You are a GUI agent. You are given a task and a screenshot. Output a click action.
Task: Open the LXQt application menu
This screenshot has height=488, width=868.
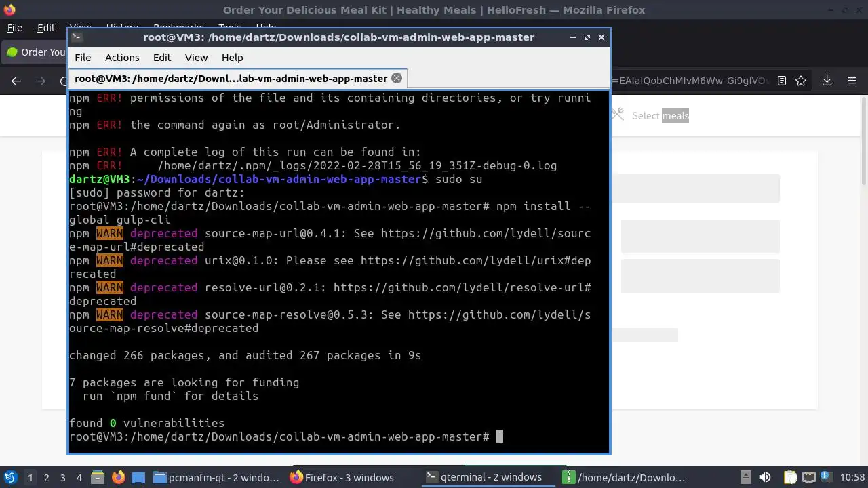[10, 478]
